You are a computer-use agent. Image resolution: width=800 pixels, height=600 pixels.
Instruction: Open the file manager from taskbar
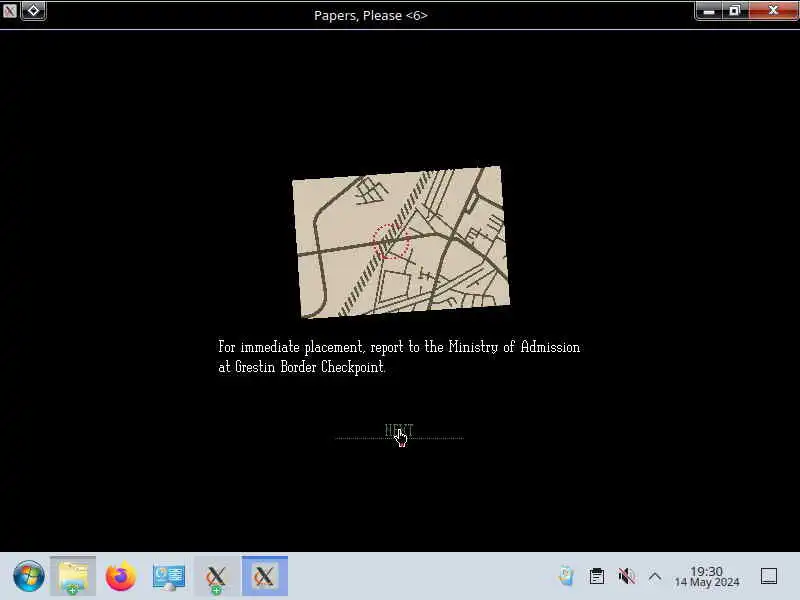click(73, 577)
